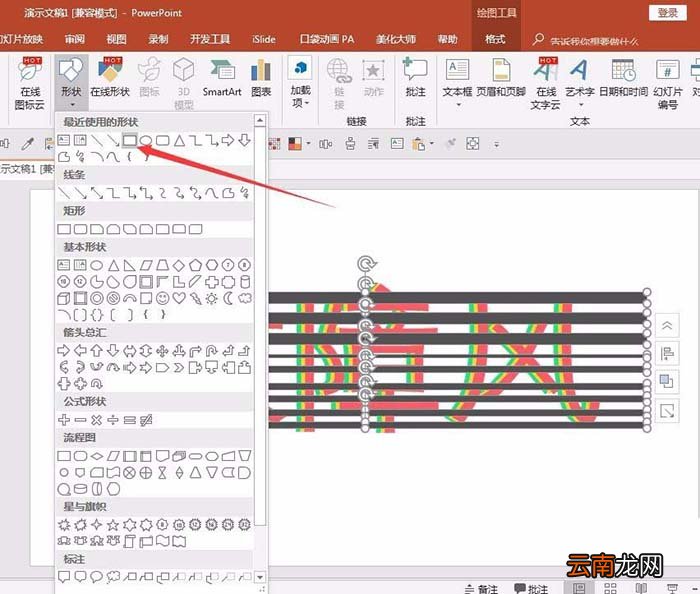
Task: Open the 美化大师 tab
Action: (396, 39)
